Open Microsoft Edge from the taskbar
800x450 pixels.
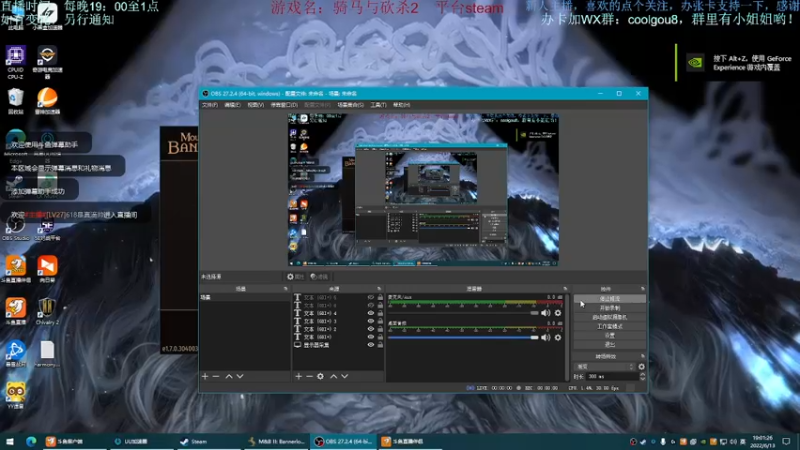click(x=31, y=441)
